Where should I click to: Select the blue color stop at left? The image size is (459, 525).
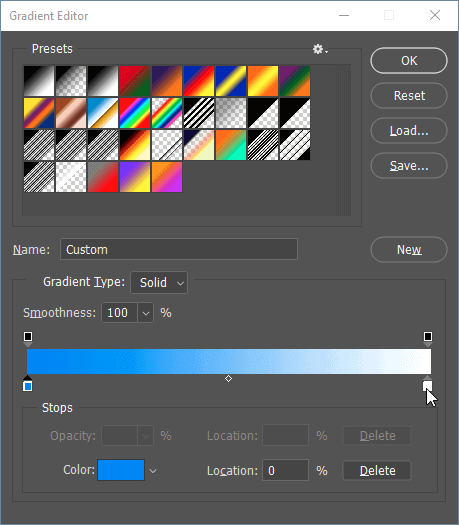point(28,384)
